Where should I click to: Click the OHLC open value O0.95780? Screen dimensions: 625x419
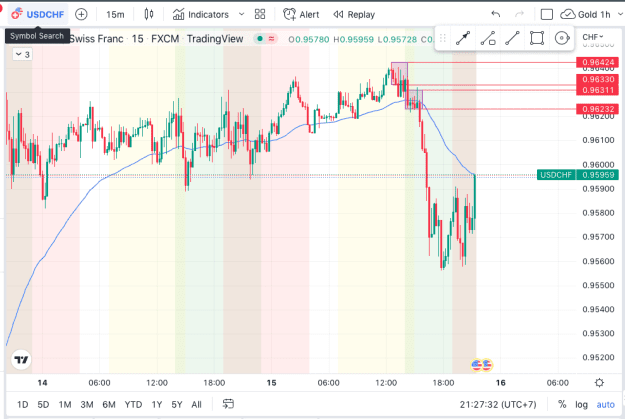click(309, 39)
